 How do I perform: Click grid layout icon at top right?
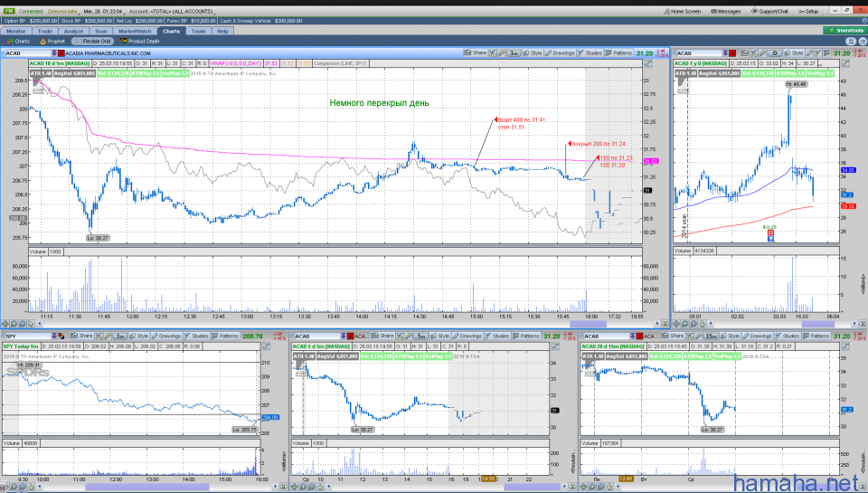pos(852,41)
